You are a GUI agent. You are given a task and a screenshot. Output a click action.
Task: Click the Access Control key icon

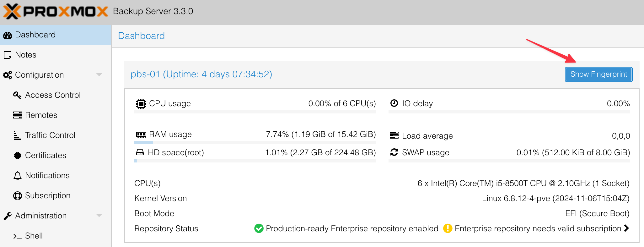(17, 95)
